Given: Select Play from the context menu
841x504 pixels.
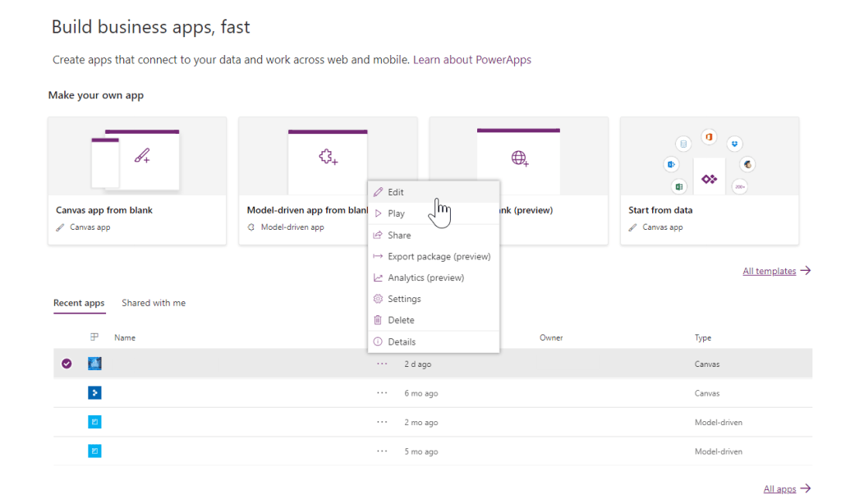Looking at the screenshot, I should tap(396, 213).
